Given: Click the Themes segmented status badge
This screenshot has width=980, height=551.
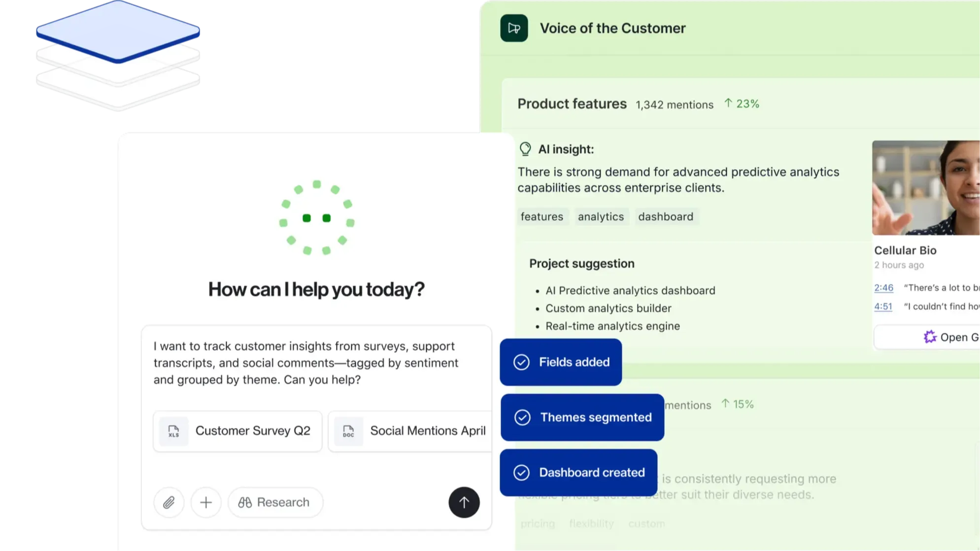Looking at the screenshot, I should [x=582, y=417].
